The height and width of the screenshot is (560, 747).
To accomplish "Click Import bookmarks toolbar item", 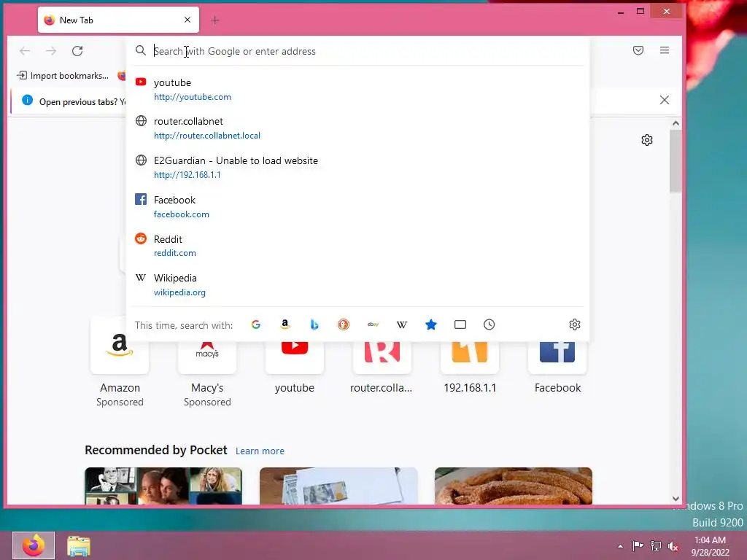I will pyautogui.click(x=63, y=76).
